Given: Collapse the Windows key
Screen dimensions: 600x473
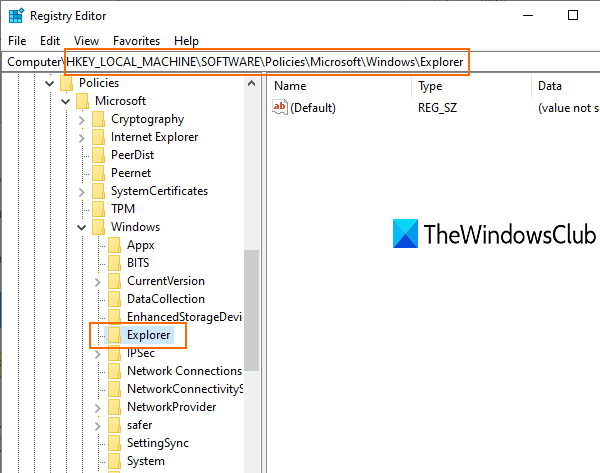Looking at the screenshot, I should point(82,227).
